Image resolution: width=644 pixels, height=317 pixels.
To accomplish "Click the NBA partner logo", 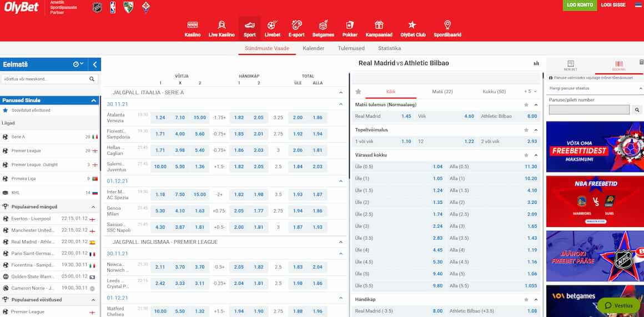I will point(113,7).
